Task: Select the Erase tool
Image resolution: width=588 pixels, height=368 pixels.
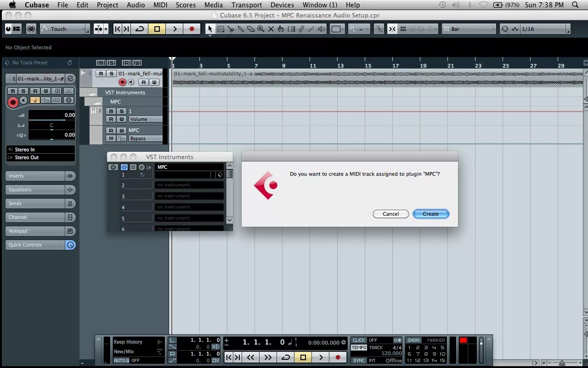Action: pos(251,29)
